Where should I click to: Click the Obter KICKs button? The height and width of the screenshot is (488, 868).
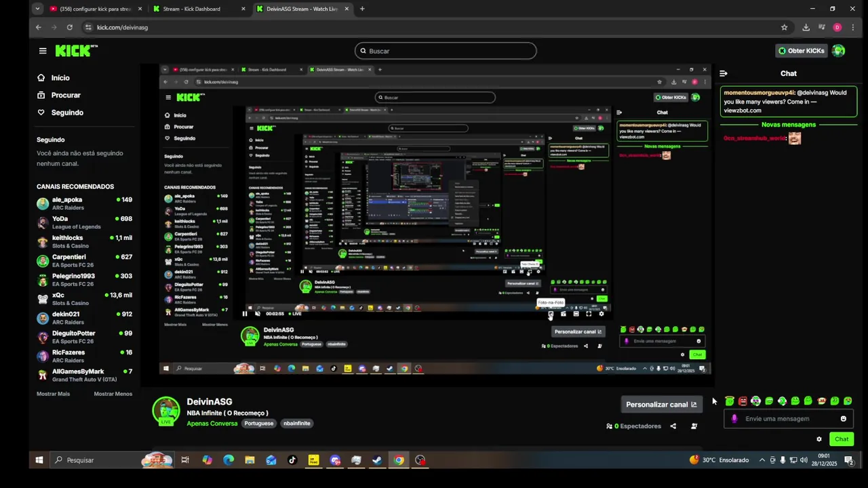[802, 51]
